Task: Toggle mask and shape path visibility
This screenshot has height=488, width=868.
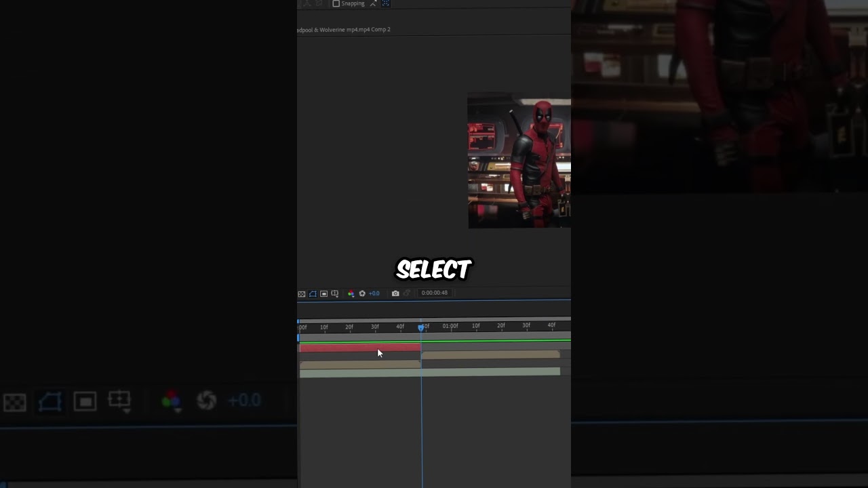Action: pos(313,293)
